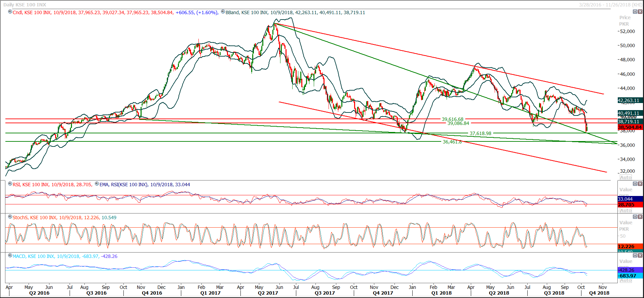The height and width of the screenshot is (298, 644).
Task: Click the Q1 2018 quarter label
Action: tap(442, 293)
